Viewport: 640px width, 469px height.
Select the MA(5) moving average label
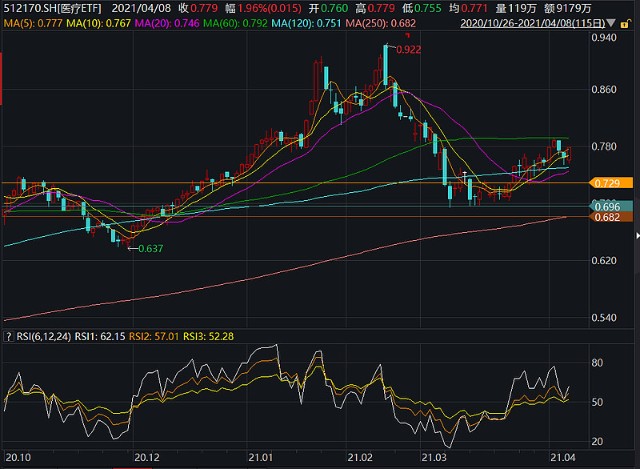click(x=33, y=23)
